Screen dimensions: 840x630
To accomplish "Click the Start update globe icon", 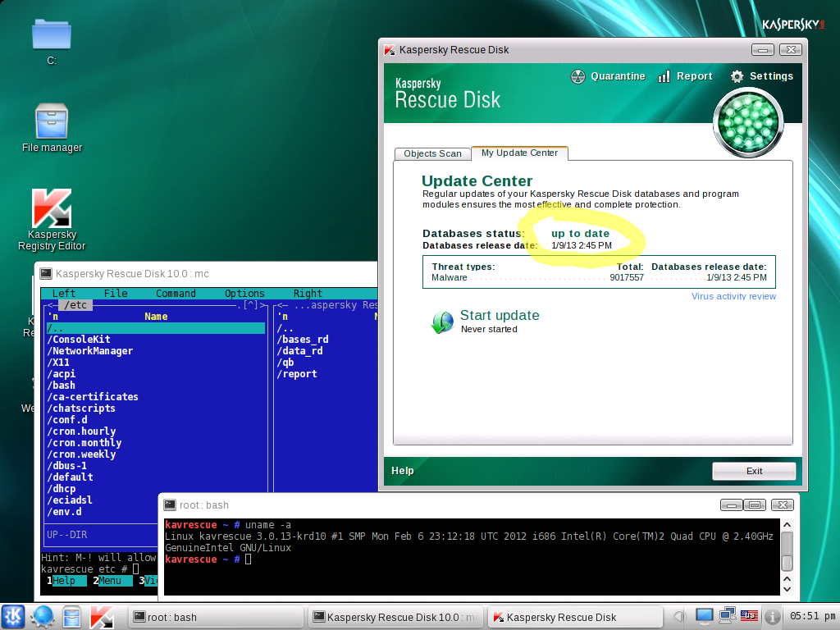I will 442,322.
